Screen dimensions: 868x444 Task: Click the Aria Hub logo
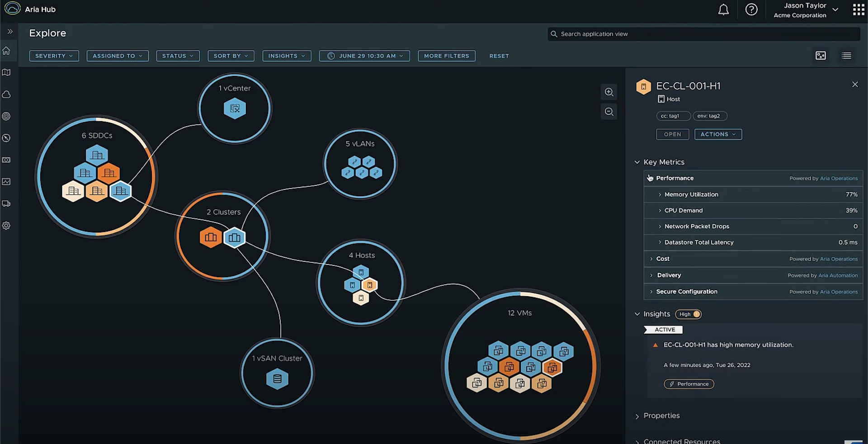[13, 9]
